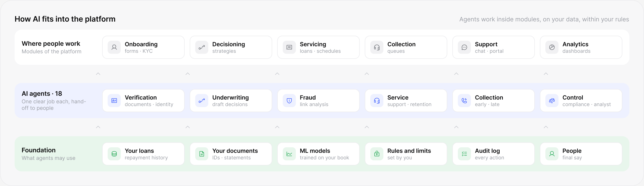This screenshot has height=186, width=644.
Task: Select the "documents · identity" subtitle
Action: pyautogui.click(x=149, y=105)
